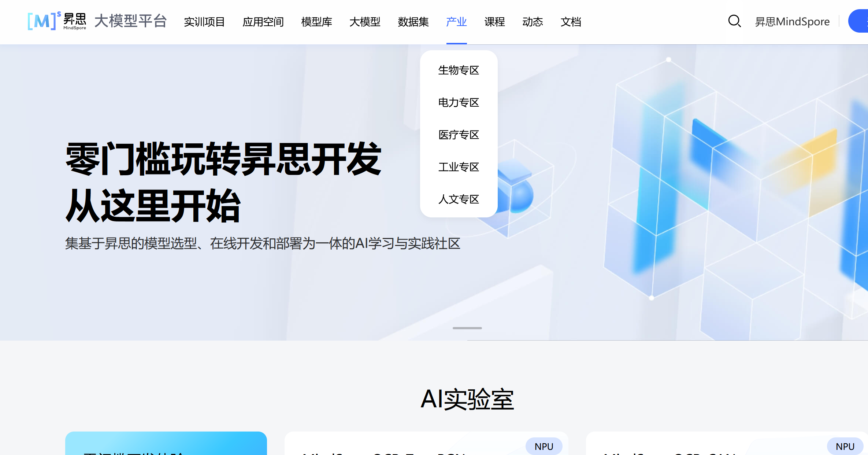Click the banner carousel indicator bar
The width and height of the screenshot is (868, 455).
point(467,328)
